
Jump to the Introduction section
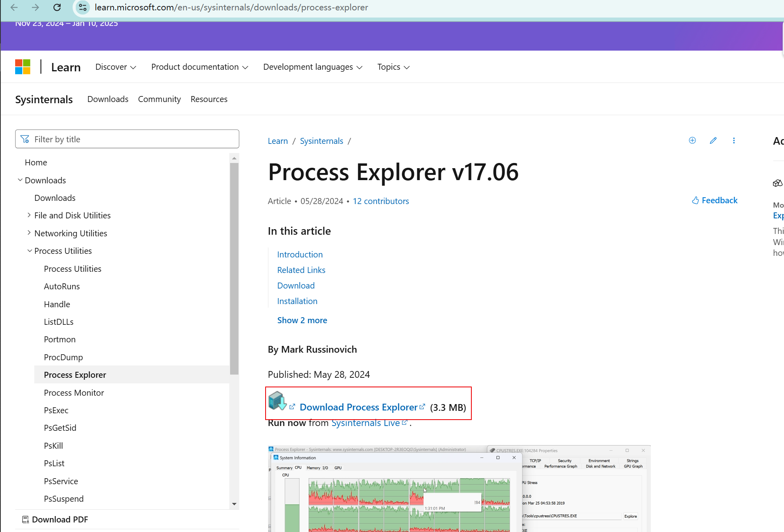click(x=300, y=255)
